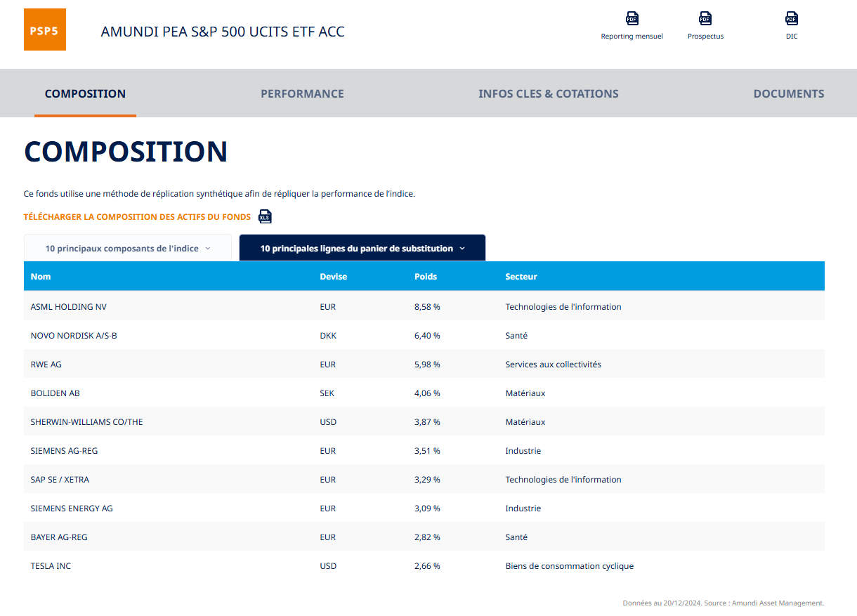Select the NOVO NORDISK A/S-B name

[x=74, y=336]
